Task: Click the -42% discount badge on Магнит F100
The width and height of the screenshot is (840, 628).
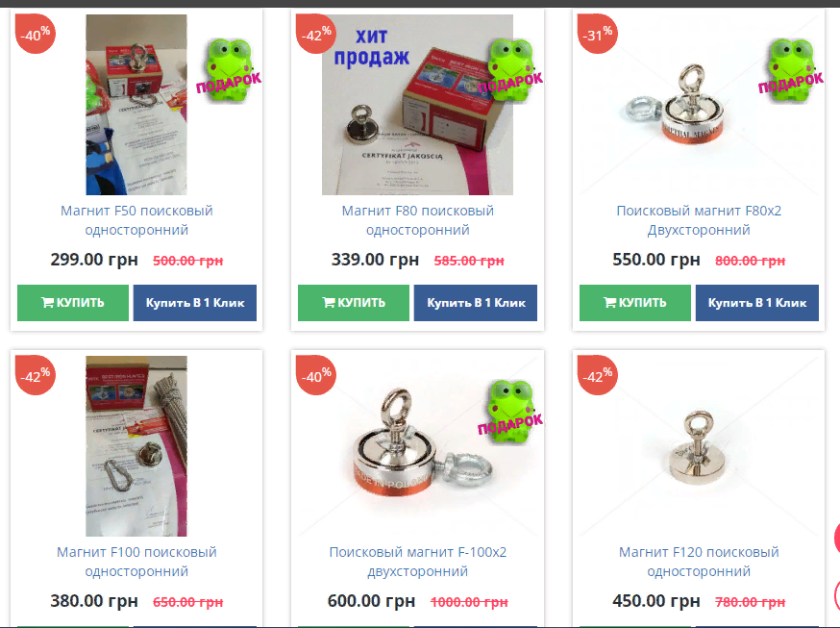Action: pyautogui.click(x=36, y=374)
